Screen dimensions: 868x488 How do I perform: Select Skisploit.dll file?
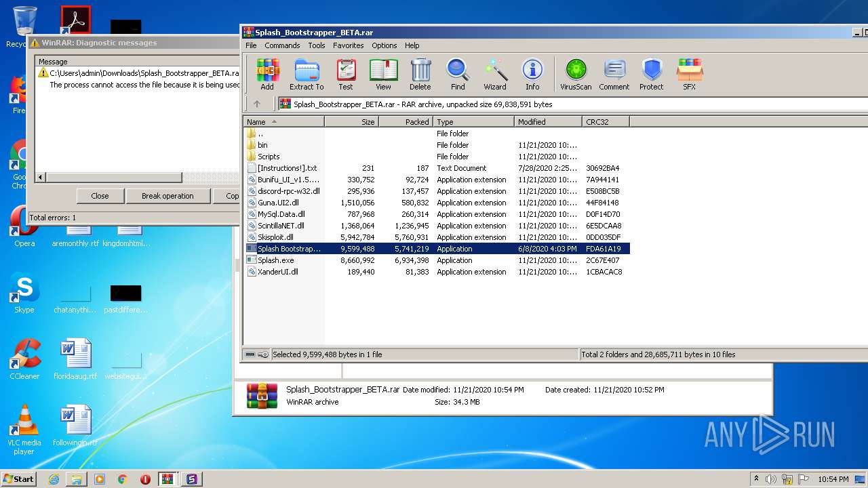[437, 237]
